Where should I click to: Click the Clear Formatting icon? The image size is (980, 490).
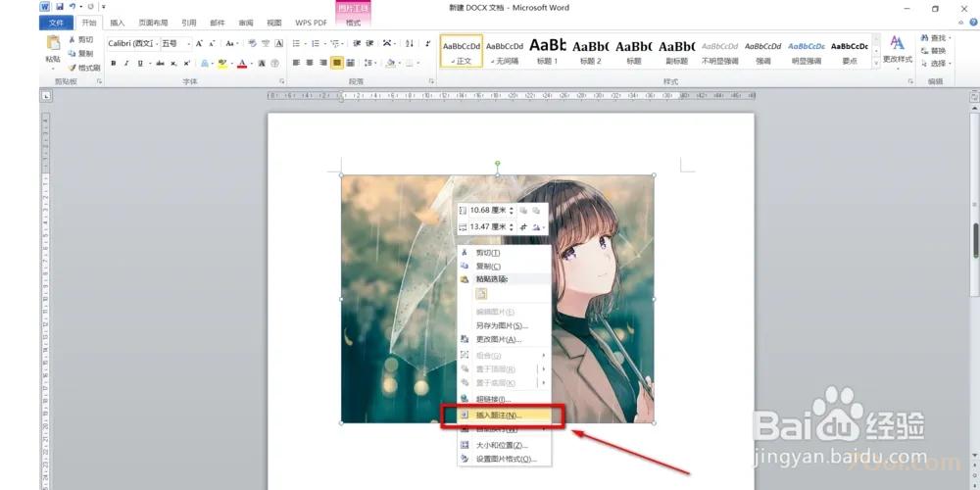pyautogui.click(x=252, y=43)
